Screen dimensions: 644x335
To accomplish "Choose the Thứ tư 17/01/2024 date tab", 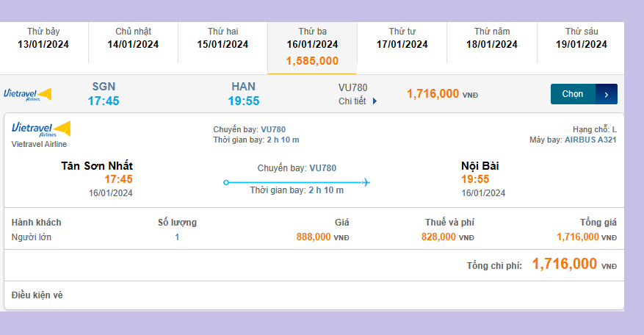I will 402,38.
